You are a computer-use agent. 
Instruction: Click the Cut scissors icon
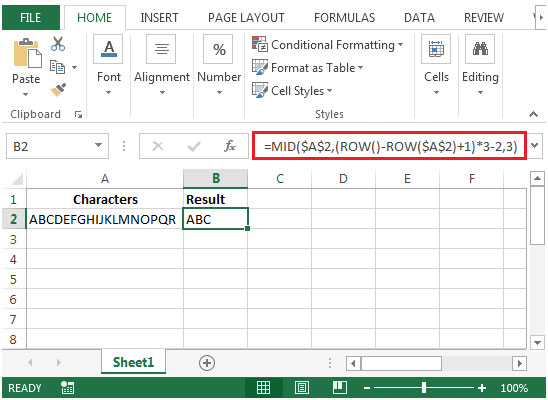(58, 44)
